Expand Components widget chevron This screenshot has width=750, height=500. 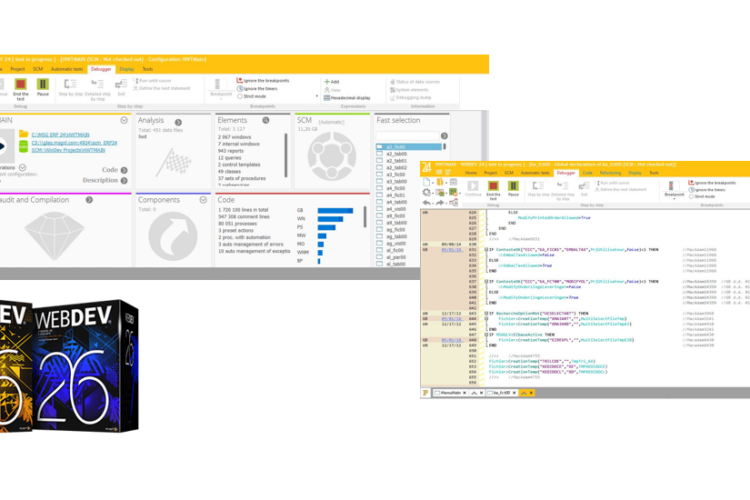pos(203,200)
